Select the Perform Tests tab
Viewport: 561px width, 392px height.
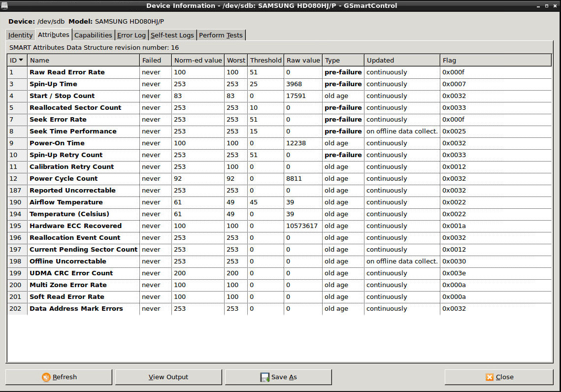pos(221,35)
